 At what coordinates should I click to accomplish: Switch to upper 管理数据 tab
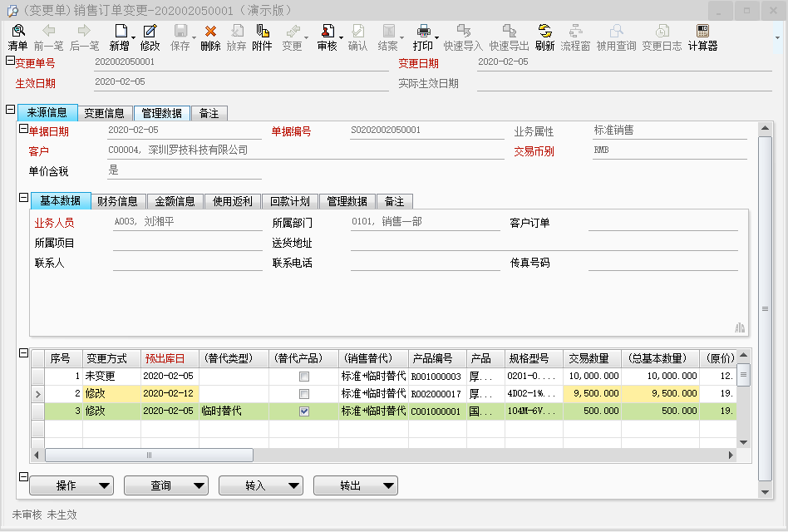click(x=162, y=113)
